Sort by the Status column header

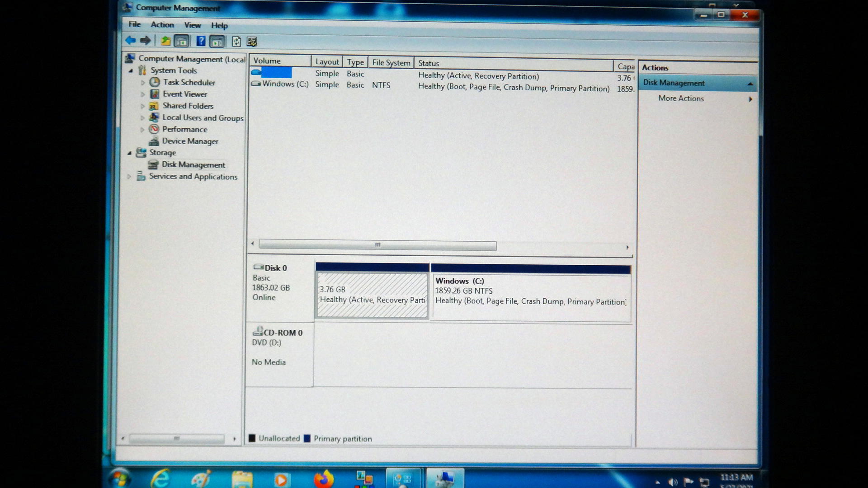514,63
